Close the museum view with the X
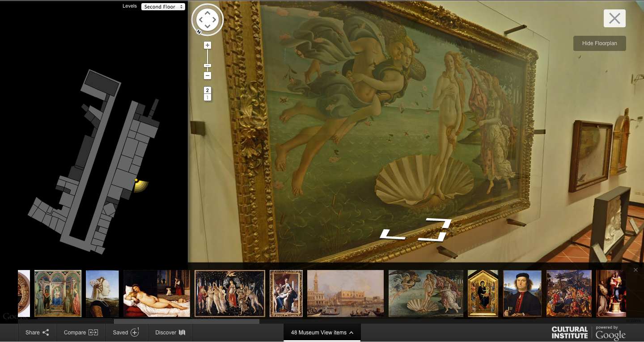644x342 pixels. (614, 18)
